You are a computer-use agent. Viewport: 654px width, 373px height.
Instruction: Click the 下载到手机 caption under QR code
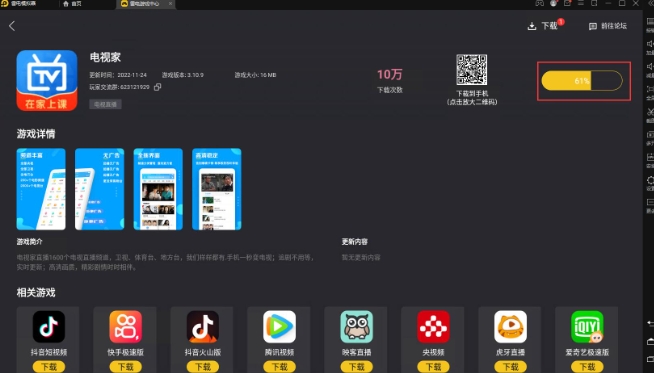point(472,93)
